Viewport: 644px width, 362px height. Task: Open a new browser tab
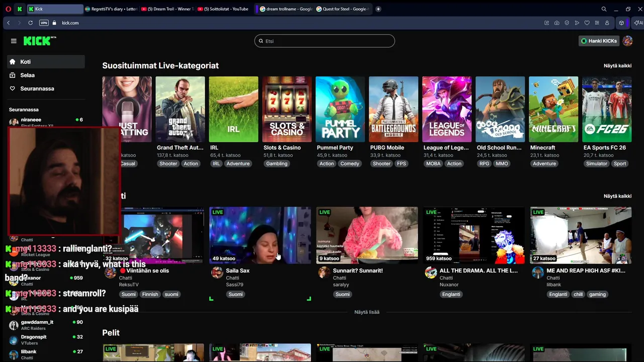tap(378, 9)
